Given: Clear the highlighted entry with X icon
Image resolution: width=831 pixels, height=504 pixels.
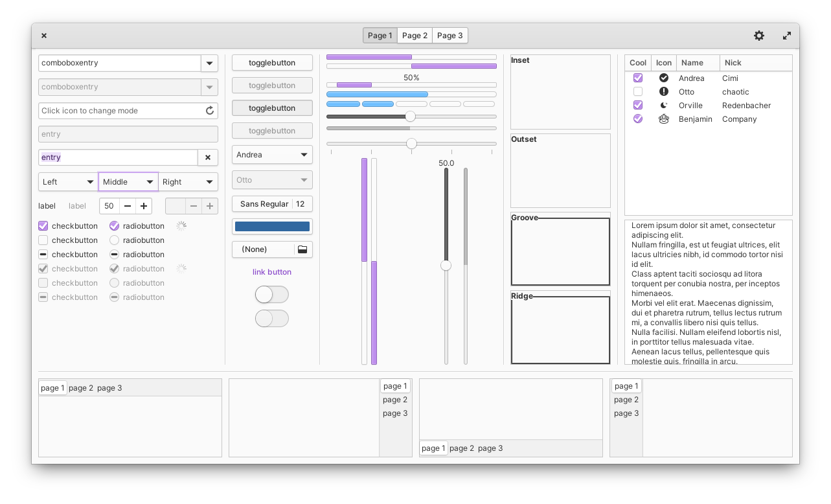Looking at the screenshot, I should [x=208, y=157].
